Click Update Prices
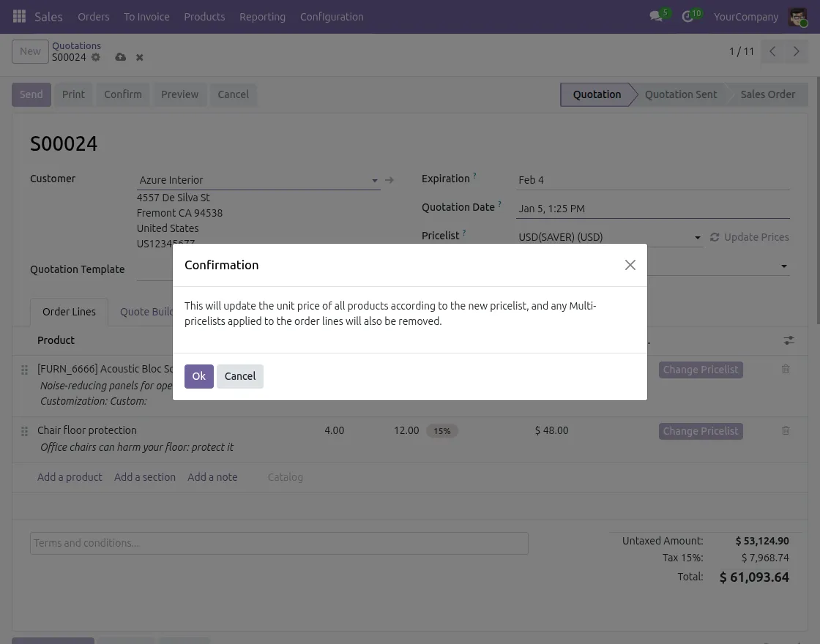Screen dimensions: 820x644 point(750,237)
